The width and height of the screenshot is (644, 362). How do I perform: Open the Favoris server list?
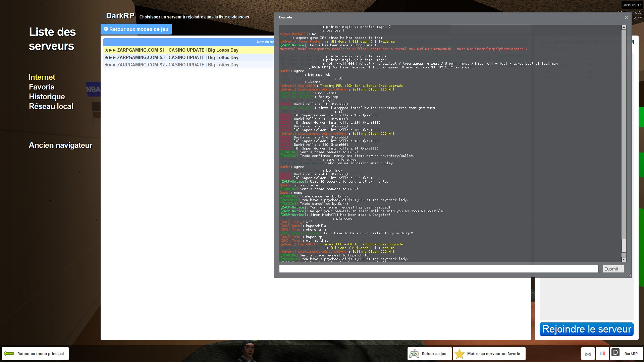click(42, 87)
